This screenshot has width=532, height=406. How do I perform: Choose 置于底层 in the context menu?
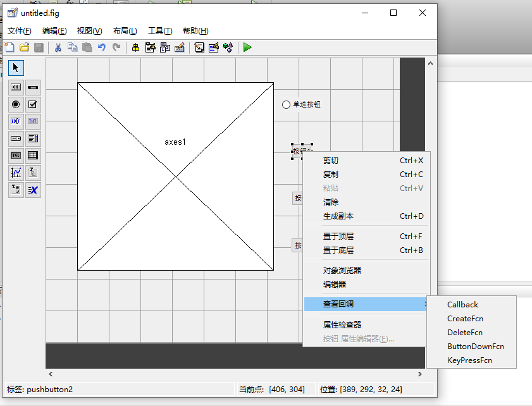[366, 250]
